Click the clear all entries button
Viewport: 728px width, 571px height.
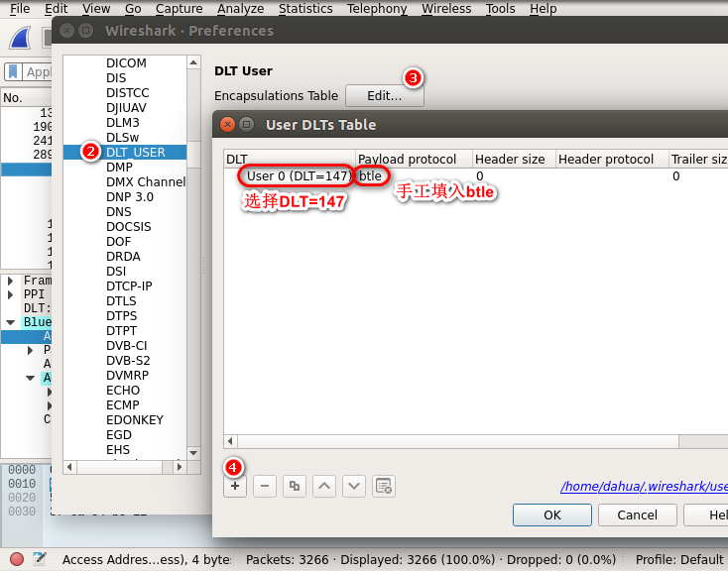384,486
